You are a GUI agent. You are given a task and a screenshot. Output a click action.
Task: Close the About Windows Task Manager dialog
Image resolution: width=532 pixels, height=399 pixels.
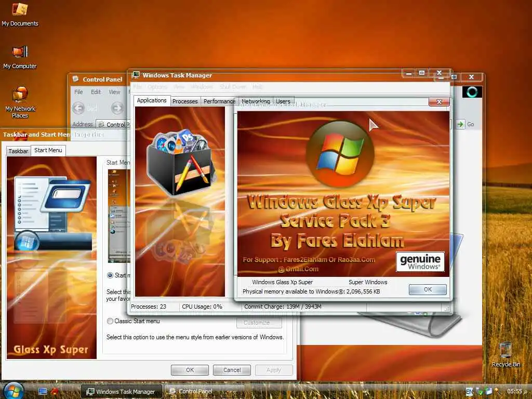point(438,101)
